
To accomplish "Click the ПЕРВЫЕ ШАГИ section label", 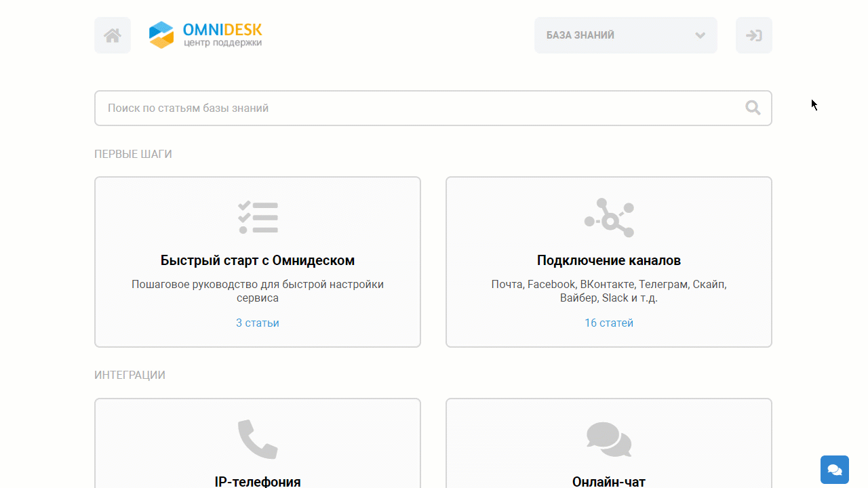I will pyautogui.click(x=133, y=154).
